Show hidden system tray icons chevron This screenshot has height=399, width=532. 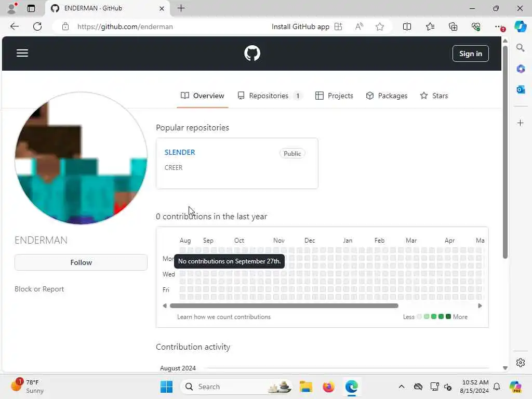[x=402, y=387]
